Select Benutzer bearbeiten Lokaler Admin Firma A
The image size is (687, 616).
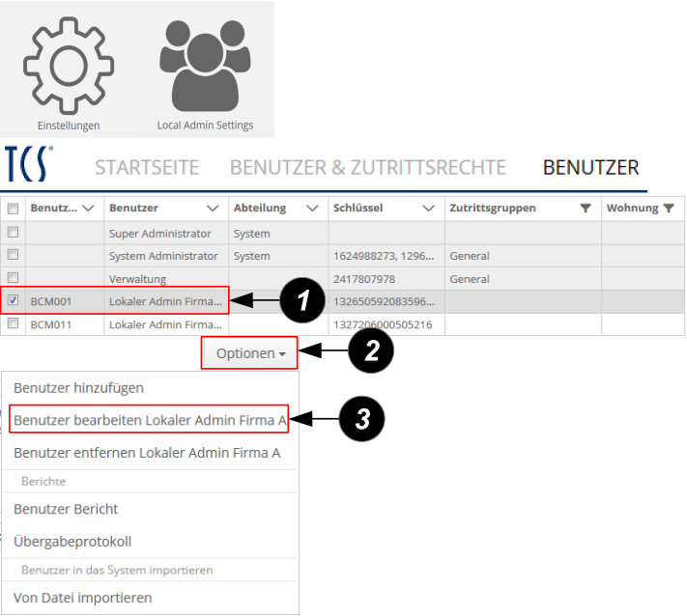point(150,421)
